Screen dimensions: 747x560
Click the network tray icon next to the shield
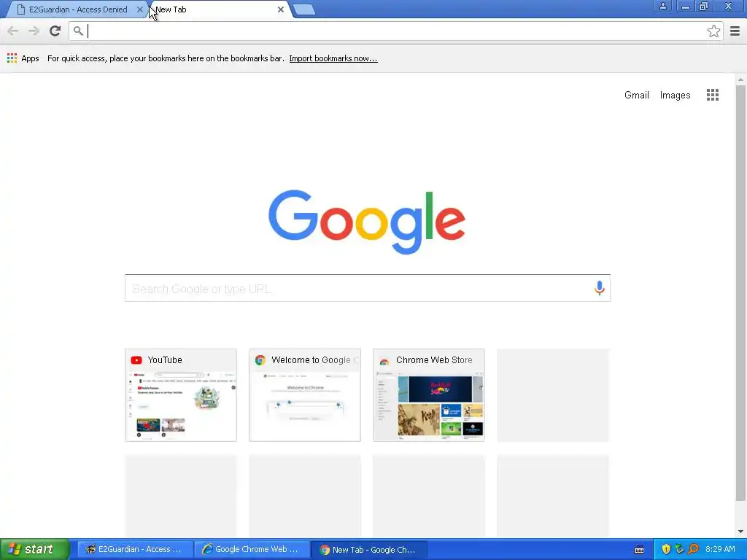[679, 549]
